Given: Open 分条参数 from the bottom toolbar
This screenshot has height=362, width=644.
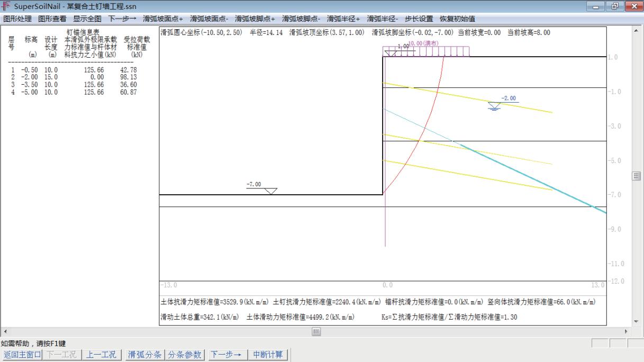Looking at the screenshot, I should (x=185, y=355).
